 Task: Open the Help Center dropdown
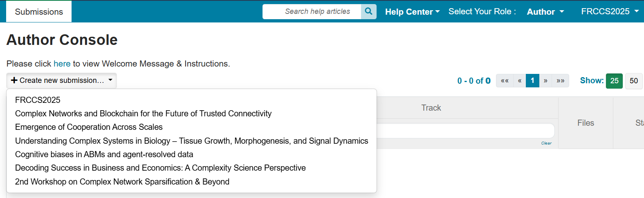412,12
